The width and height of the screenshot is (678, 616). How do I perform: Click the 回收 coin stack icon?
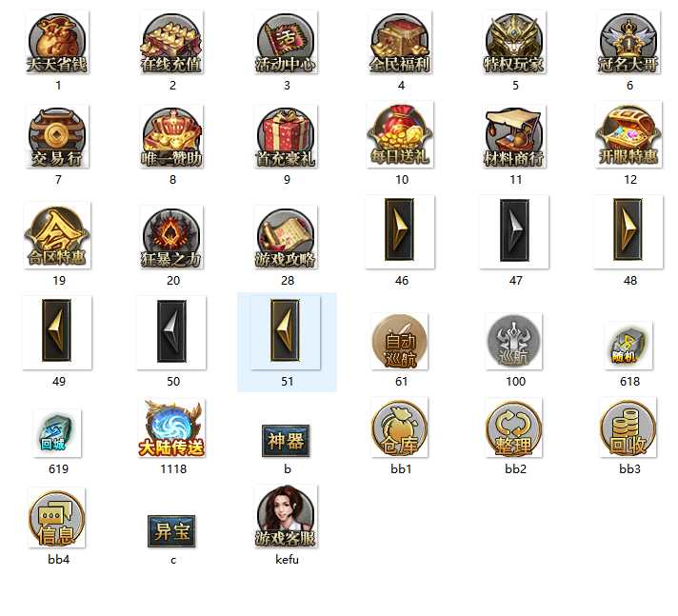[x=628, y=427]
